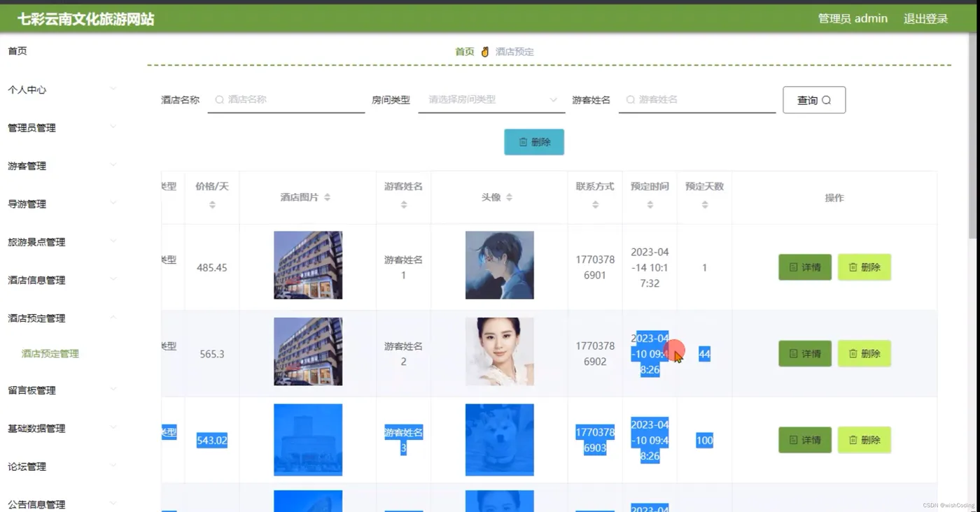Click the price cell 543.02
Screen dimensions: 980x512
pyautogui.click(x=212, y=441)
